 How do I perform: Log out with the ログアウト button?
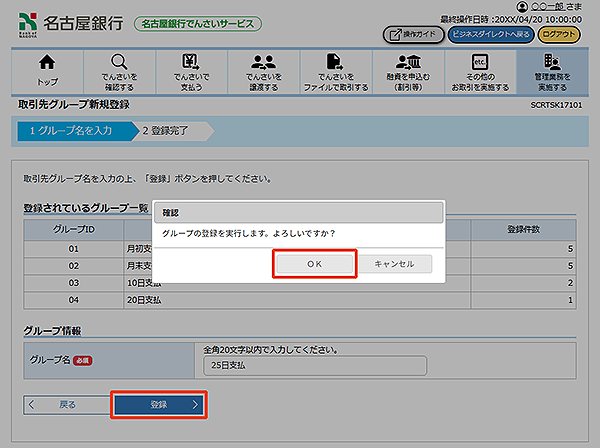tap(562, 35)
